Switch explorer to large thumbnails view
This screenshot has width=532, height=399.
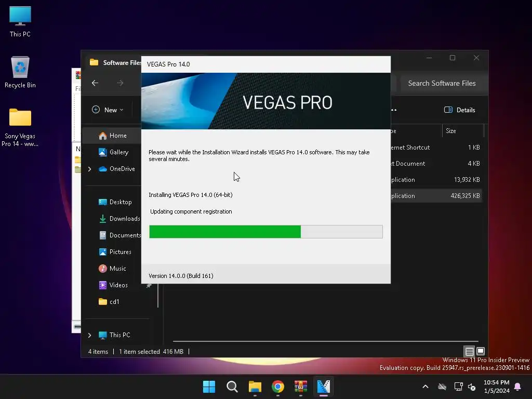tap(481, 351)
